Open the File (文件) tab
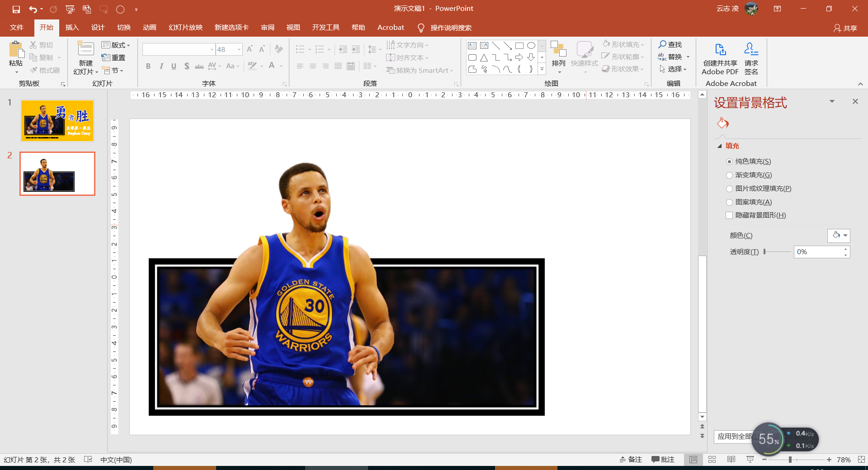 (x=17, y=28)
